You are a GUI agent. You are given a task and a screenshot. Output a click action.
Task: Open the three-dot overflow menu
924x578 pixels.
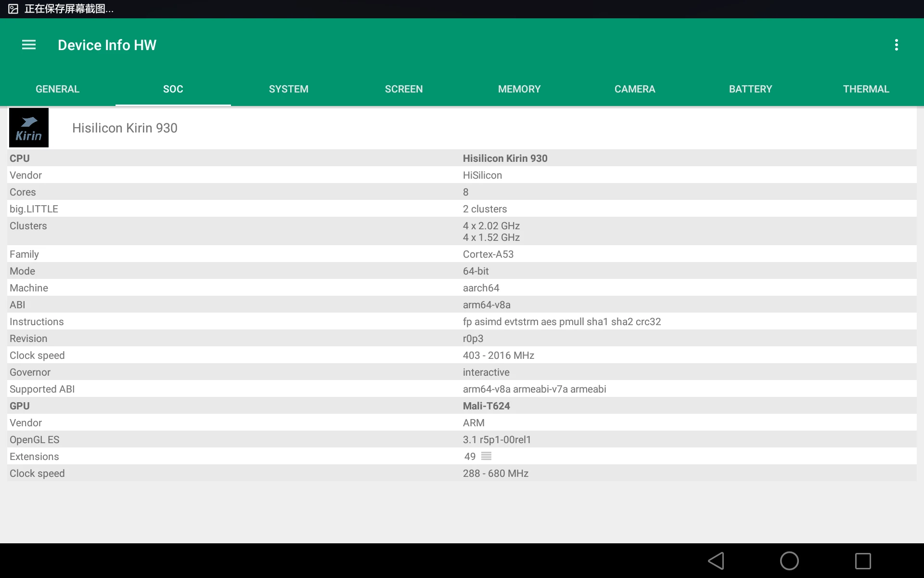point(896,45)
